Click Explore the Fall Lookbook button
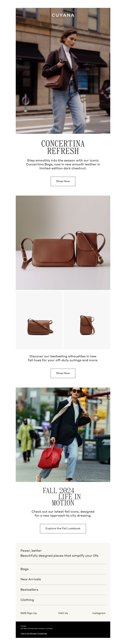The width and height of the screenshot is (126, 644). click(x=63, y=529)
